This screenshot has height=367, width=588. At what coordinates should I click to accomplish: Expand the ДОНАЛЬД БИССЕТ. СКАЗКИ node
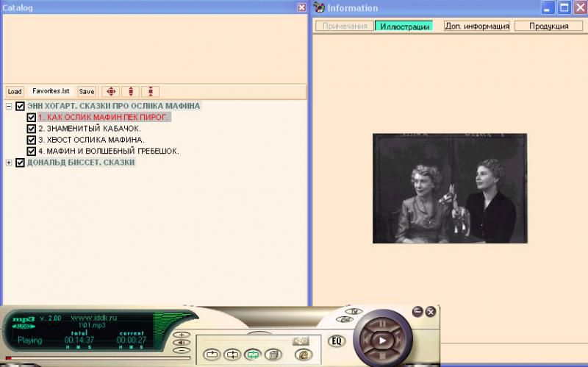click(9, 163)
